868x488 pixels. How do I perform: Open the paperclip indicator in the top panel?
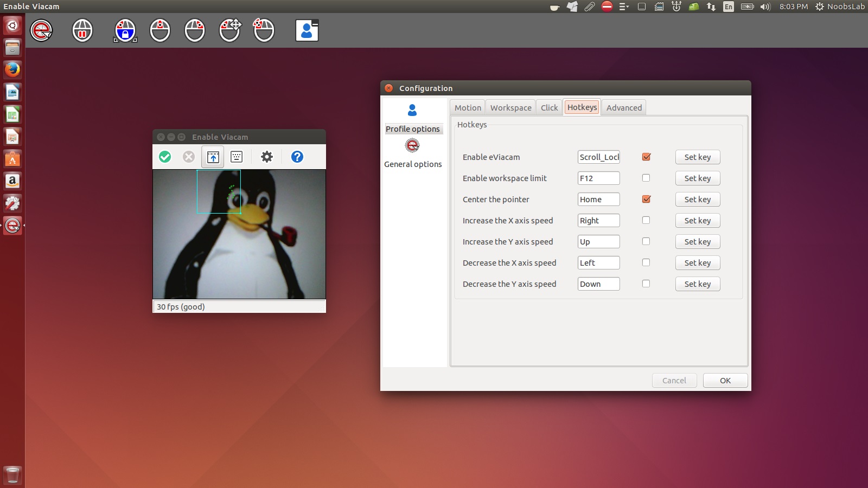590,7
